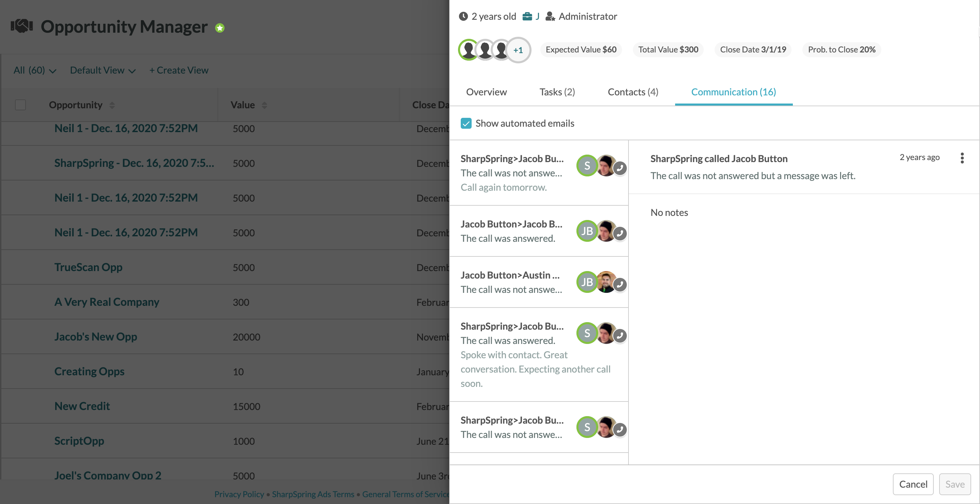The width and height of the screenshot is (980, 504).
Task: Click phone icon on Jacob Button>Austin call
Action: (620, 284)
